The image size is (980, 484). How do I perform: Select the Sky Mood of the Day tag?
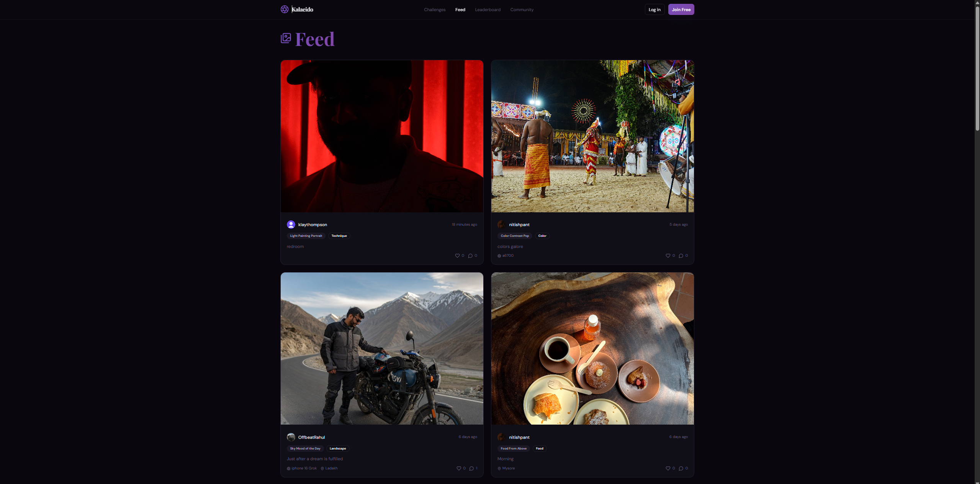[x=305, y=448]
